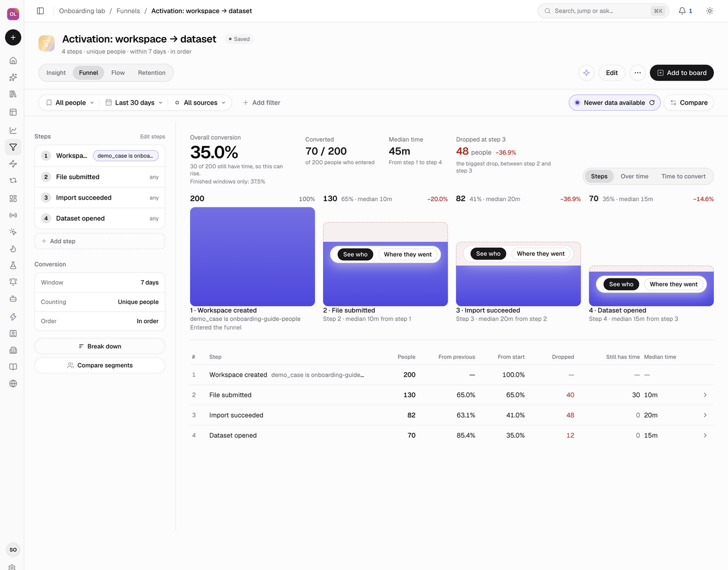The image size is (728, 570).
Task: Click the sparkle AI icon beside Edit
Action: click(586, 73)
